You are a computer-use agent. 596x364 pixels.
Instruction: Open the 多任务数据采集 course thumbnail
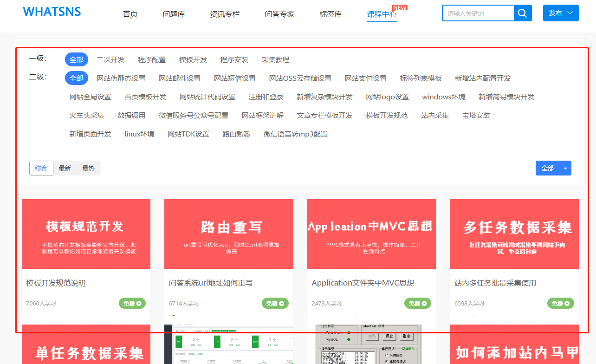click(514, 234)
